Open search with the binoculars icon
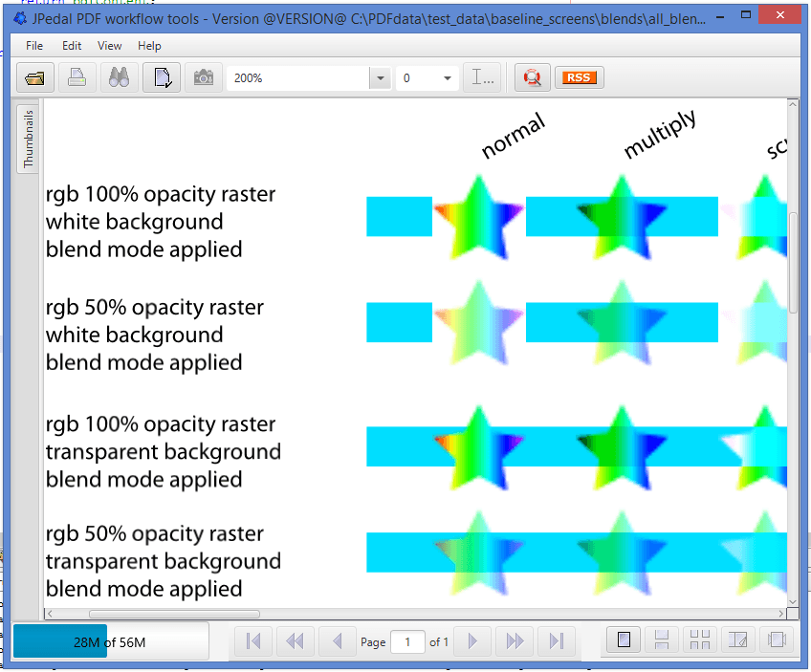This screenshot has width=811, height=672. click(x=120, y=78)
